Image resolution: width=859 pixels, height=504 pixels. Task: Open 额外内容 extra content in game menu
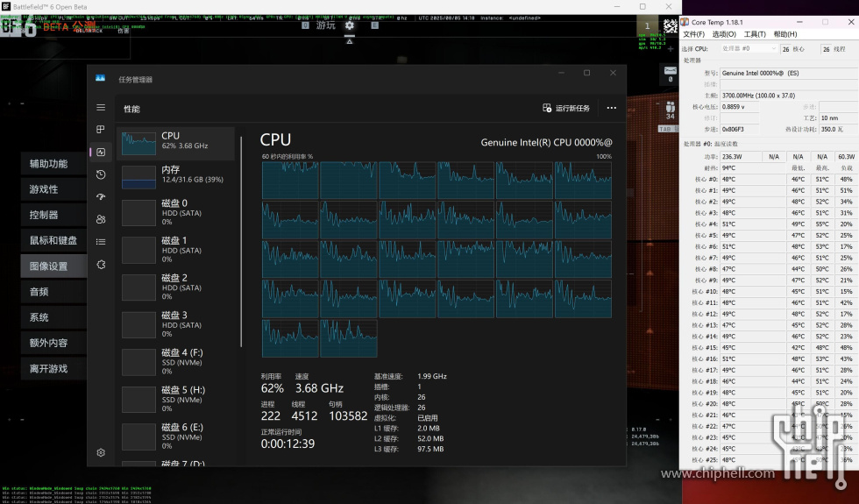point(53,343)
